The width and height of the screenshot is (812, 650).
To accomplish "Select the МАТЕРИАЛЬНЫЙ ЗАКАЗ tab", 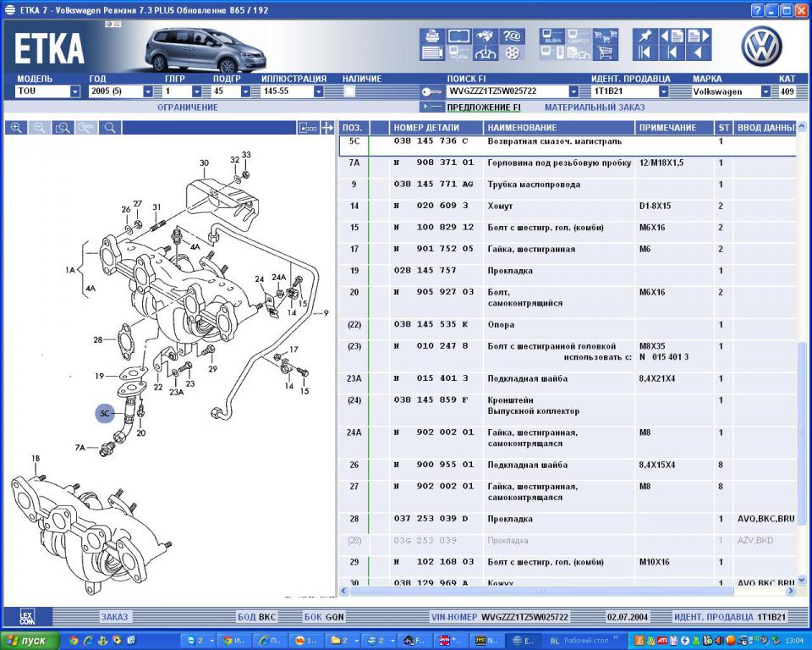I will (x=595, y=107).
